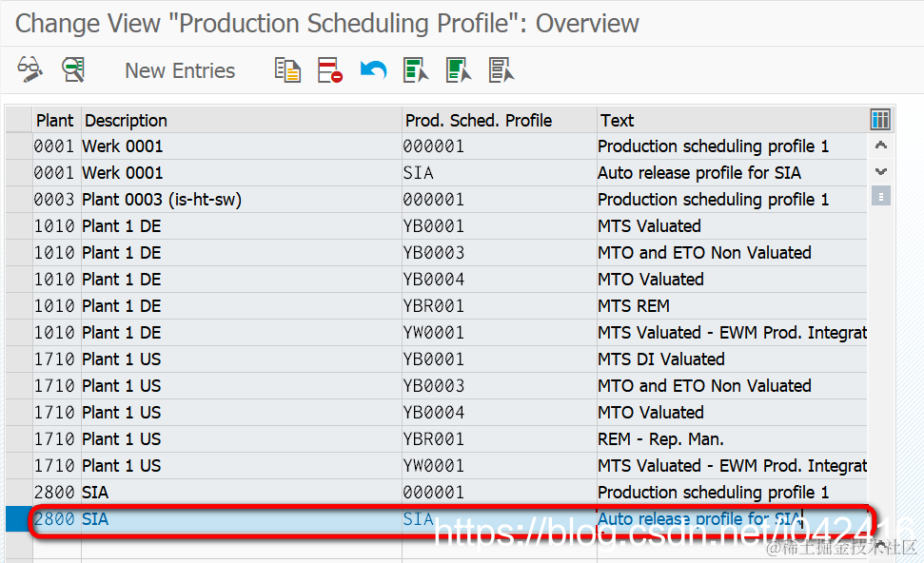Click the Select Block icon
Screen dimensions: 924x563
[459, 69]
